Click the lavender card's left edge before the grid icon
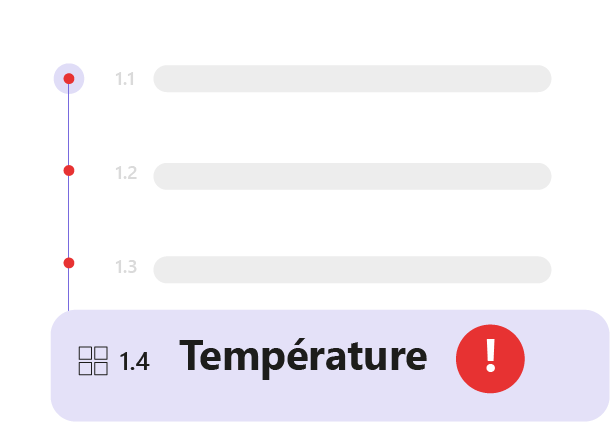This screenshot has width=610, height=422. pyautogui.click(x=62, y=365)
